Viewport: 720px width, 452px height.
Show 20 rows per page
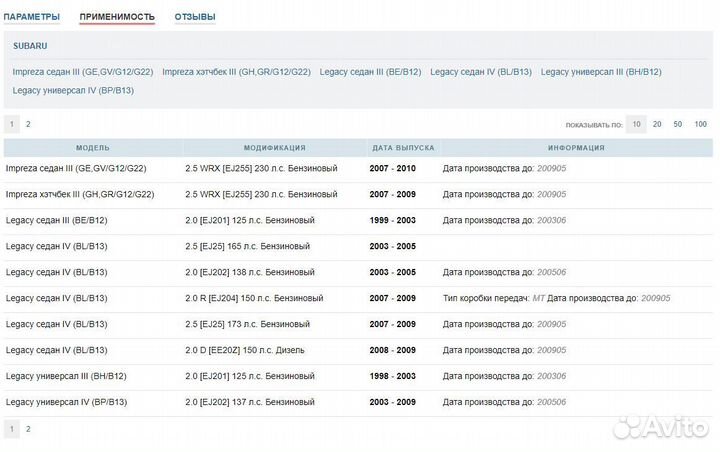point(657,124)
